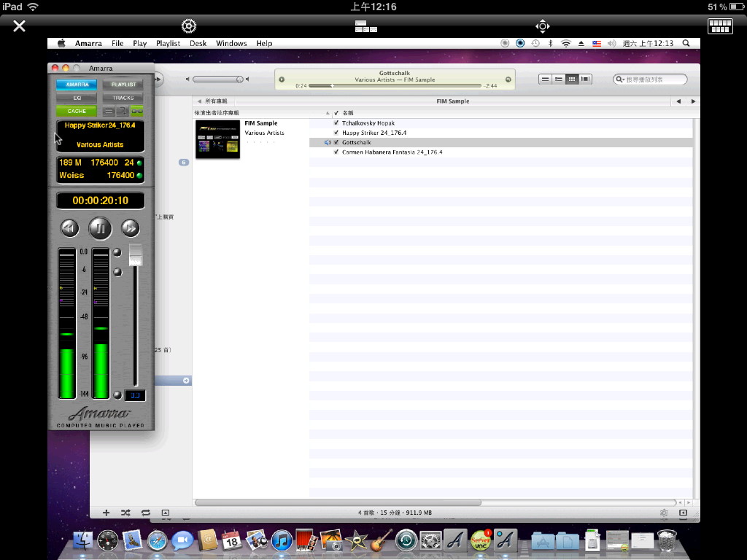Pause playback in Amarra

(100, 228)
